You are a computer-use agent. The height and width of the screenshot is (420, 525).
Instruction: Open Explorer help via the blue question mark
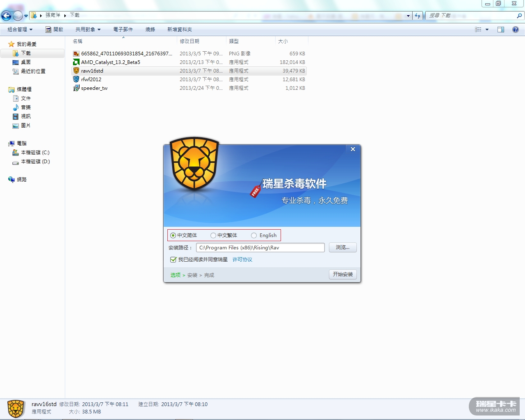(516, 30)
